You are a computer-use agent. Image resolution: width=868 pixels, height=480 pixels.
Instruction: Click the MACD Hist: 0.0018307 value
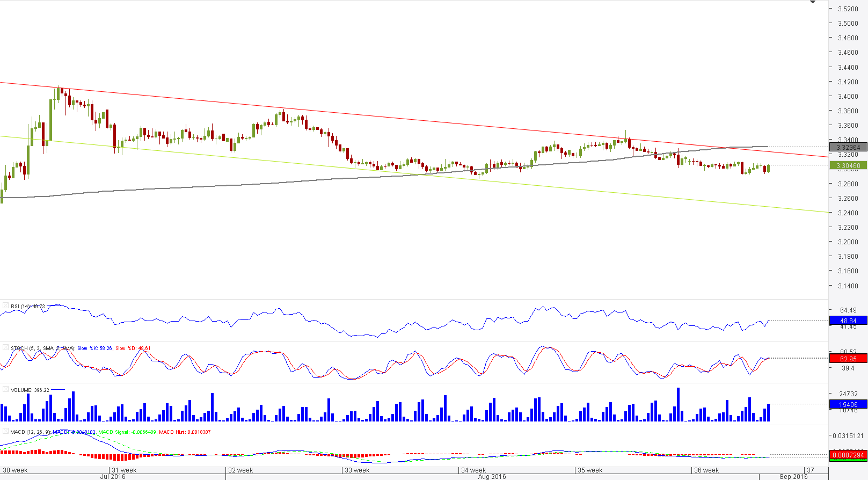pyautogui.click(x=185, y=432)
